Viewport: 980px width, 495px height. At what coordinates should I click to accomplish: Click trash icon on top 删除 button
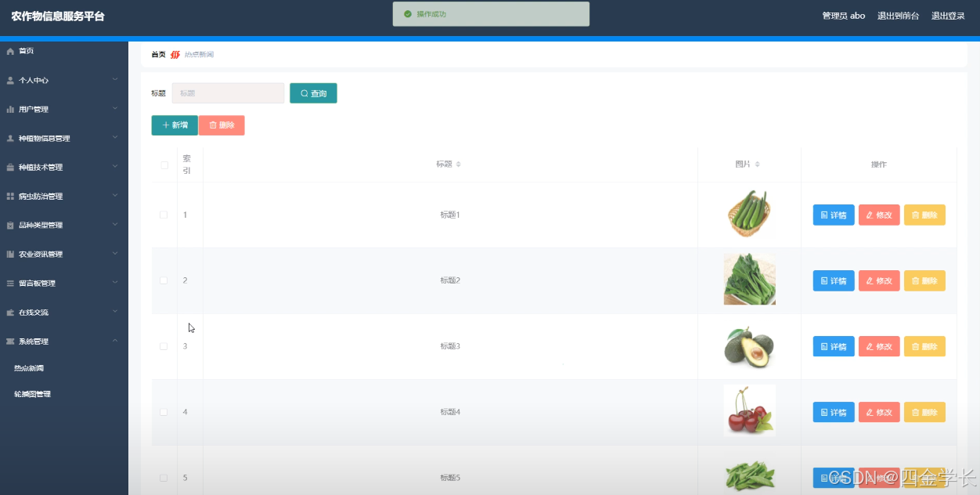[213, 125]
